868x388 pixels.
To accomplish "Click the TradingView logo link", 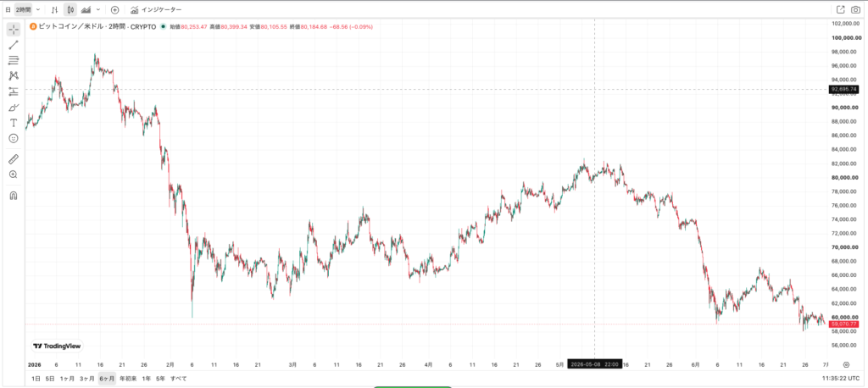I will click(57, 346).
